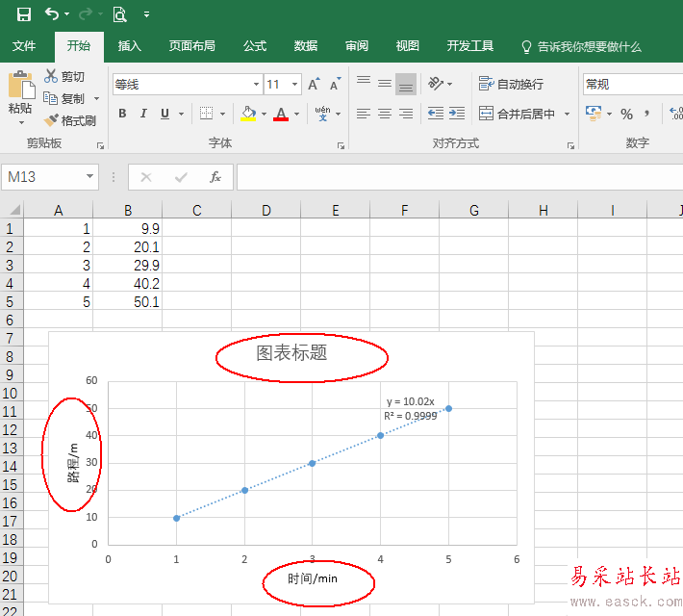This screenshot has height=616, width=683.
Task: Toggle Bold formatting
Action: pyautogui.click(x=122, y=114)
